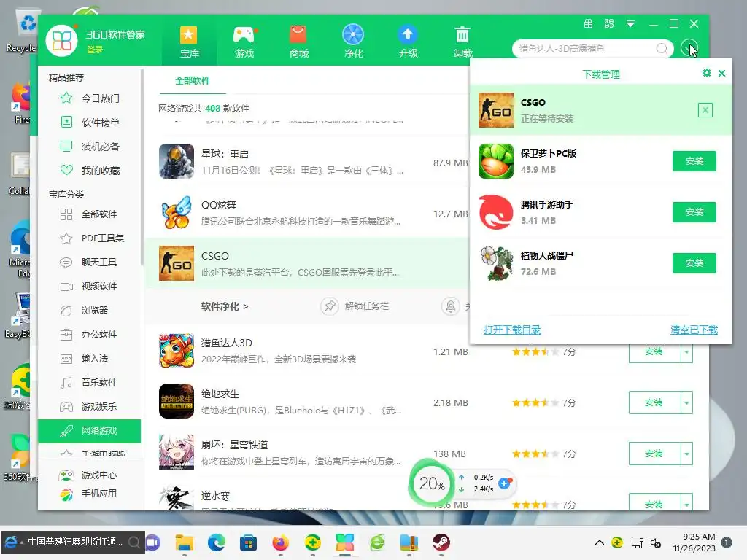
Task: Close the 下载管理 panel
Action: (x=721, y=73)
